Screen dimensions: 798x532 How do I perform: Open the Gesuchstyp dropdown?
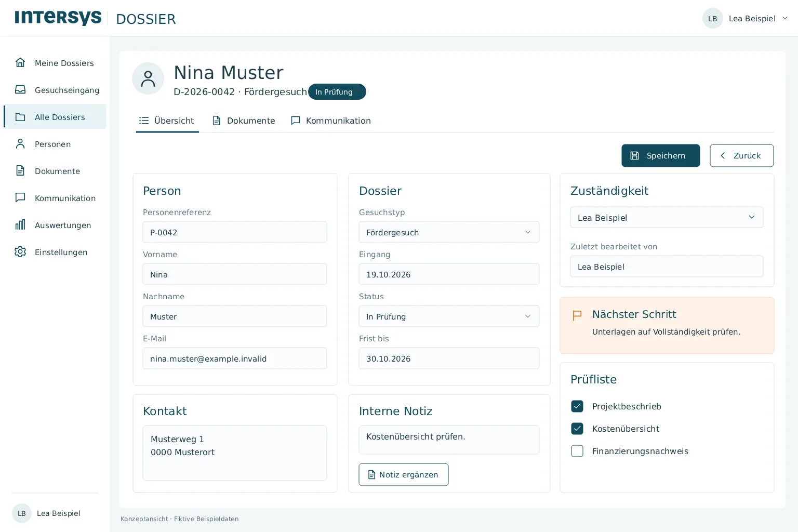(x=449, y=232)
